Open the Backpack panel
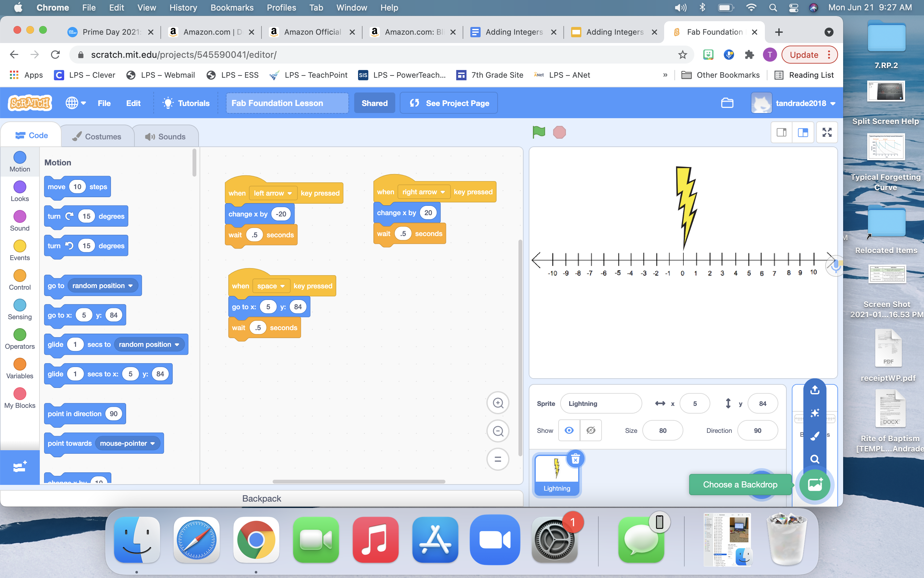The image size is (924, 578). click(261, 498)
